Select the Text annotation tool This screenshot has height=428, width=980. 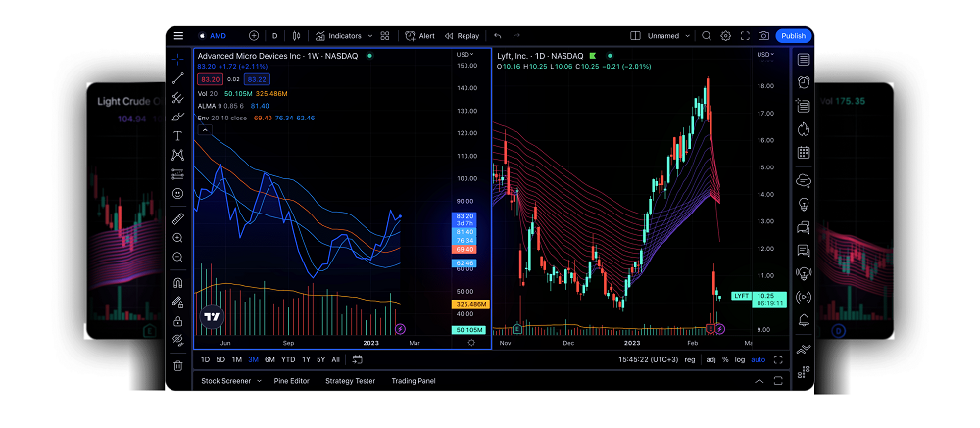(x=178, y=135)
